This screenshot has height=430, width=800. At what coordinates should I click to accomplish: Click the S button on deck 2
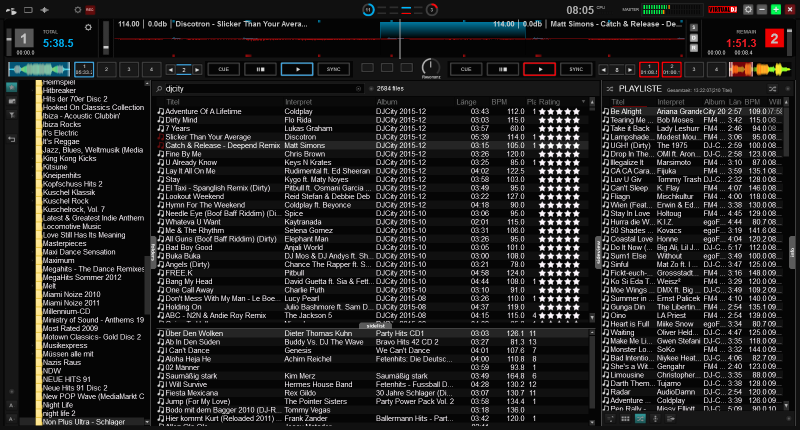tap(693, 28)
